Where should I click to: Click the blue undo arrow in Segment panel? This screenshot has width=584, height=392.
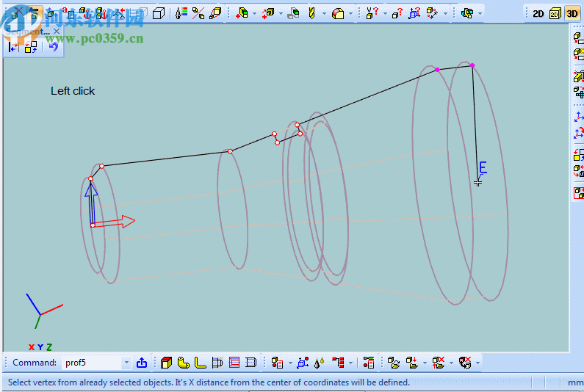[x=54, y=47]
